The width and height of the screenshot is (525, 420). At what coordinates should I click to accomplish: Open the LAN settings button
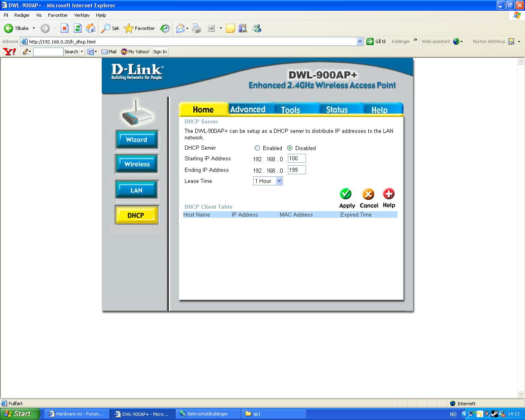click(137, 190)
